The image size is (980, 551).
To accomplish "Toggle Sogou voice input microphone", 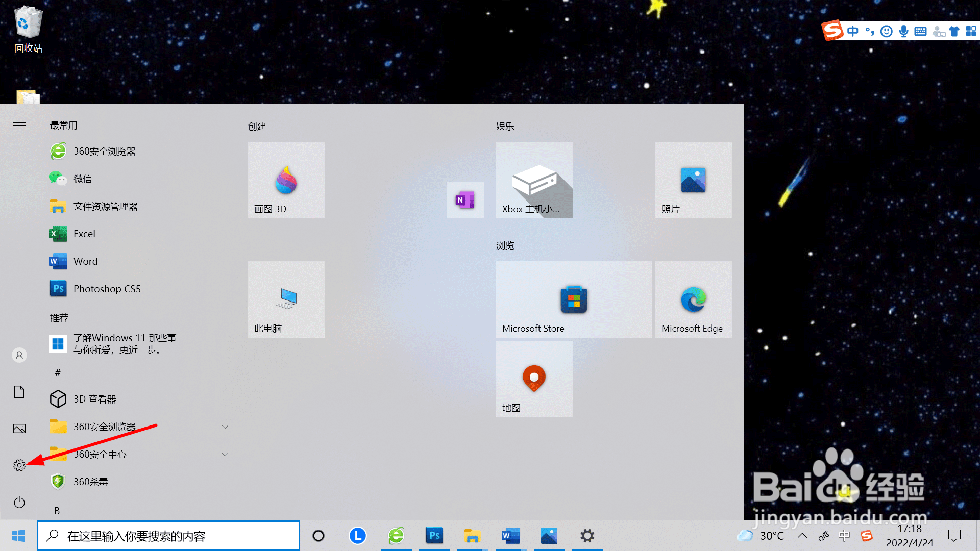I will click(903, 31).
